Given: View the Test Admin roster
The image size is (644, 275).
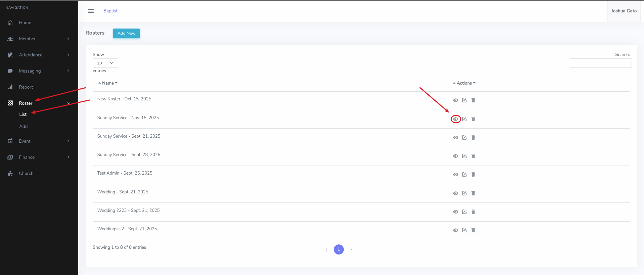Looking at the screenshot, I should pos(455,175).
